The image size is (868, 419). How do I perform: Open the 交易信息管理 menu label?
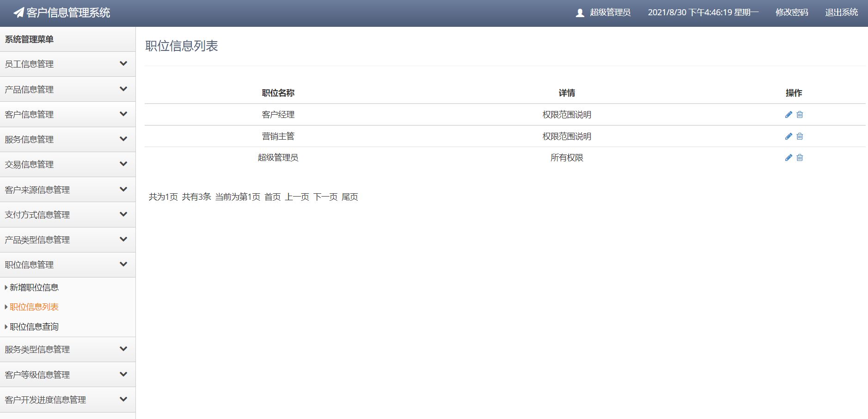pyautogui.click(x=29, y=165)
